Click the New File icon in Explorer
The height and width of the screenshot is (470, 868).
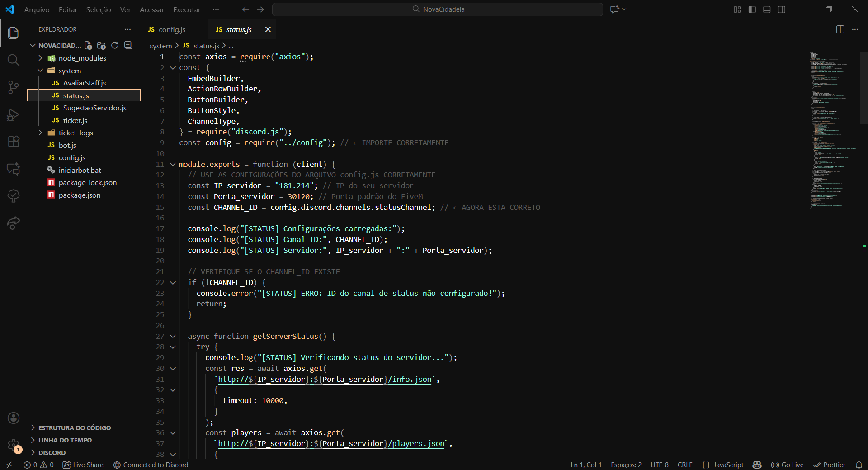point(89,46)
